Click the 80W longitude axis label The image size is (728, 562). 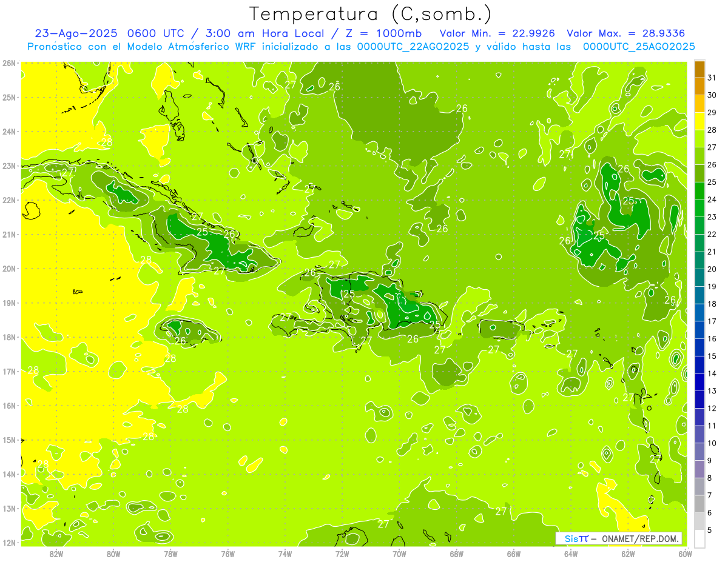point(113,554)
